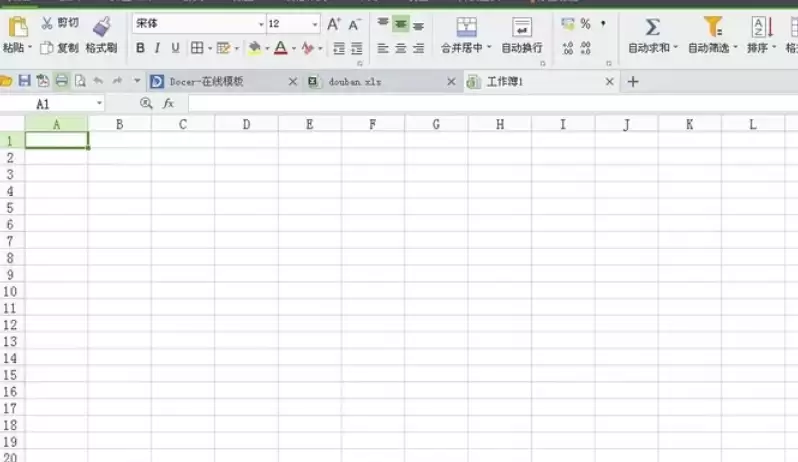Click the cell style/table format icon
Screen dimensions: 798x462
[x=223, y=48]
